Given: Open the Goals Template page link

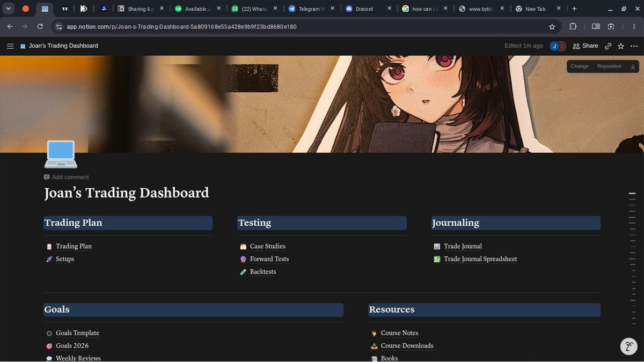Looking at the screenshot, I should tap(77, 333).
